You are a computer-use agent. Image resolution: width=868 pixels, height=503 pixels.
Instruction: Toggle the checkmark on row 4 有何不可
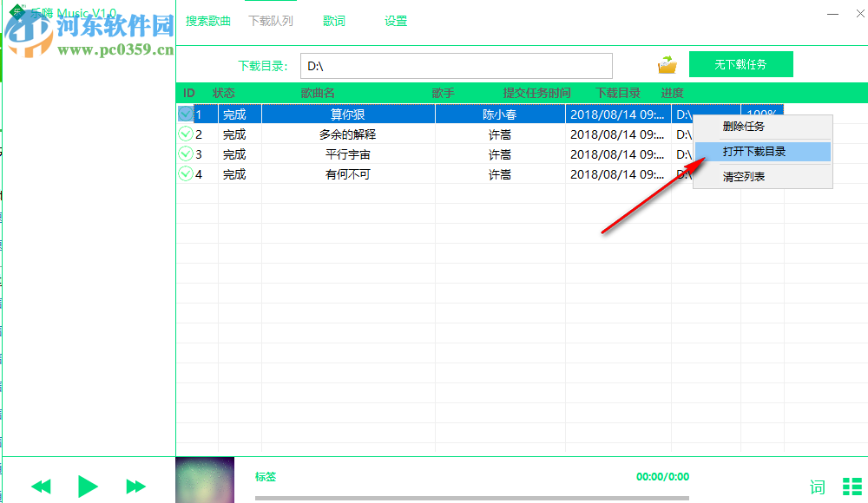[185, 173]
